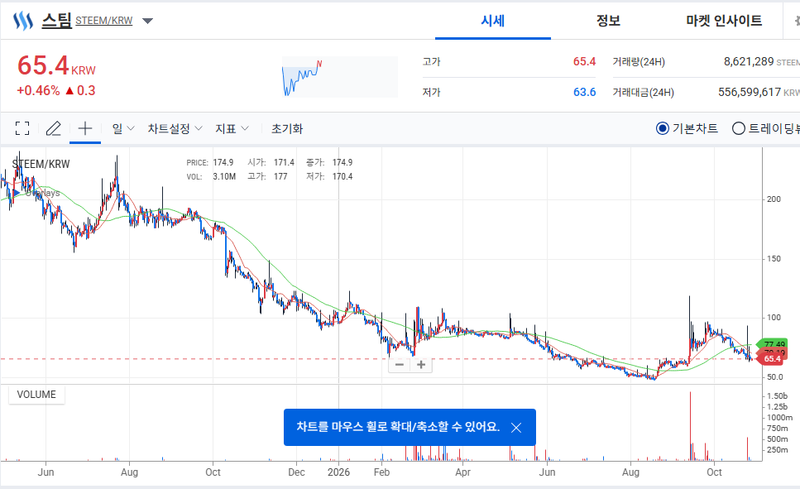The height and width of the screenshot is (489, 800).
Task: Click the 거래량(24H) value 8,621,289
Action: [x=748, y=62]
